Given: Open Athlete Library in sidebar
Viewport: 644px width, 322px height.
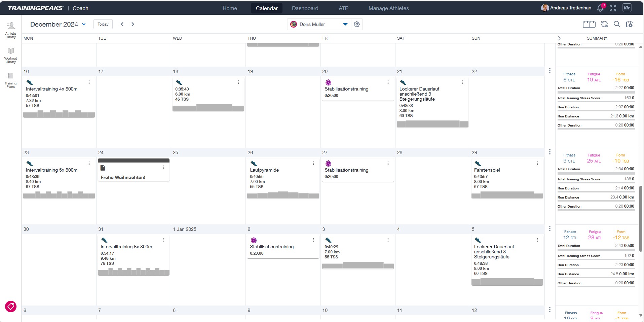Looking at the screenshot, I should coord(10,30).
